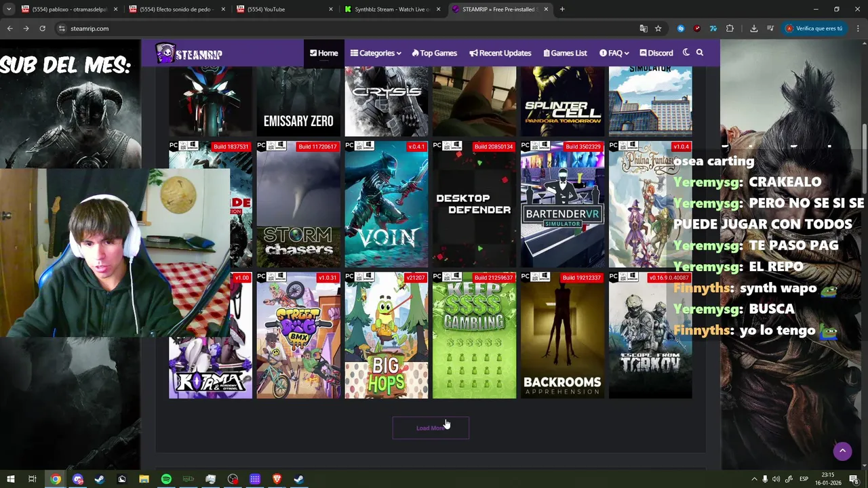868x488 pixels.
Task: Open the Street Dog BMX game card
Action: (x=298, y=335)
